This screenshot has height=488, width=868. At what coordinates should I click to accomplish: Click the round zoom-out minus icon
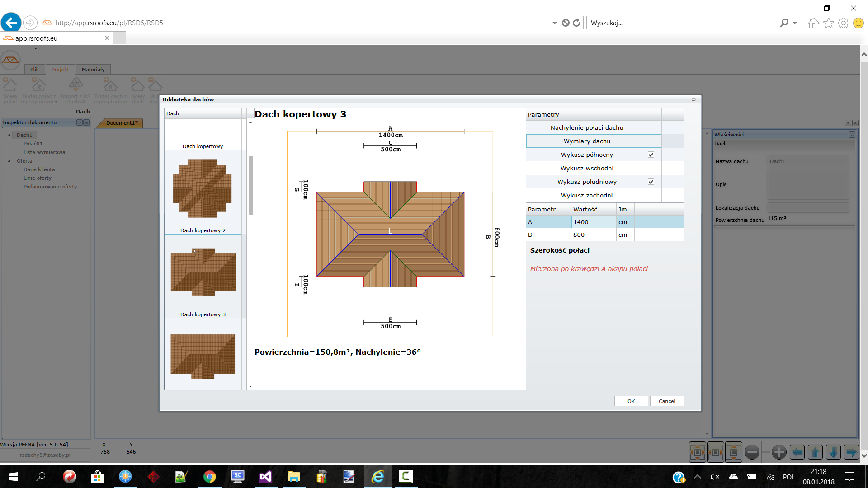coord(752,452)
